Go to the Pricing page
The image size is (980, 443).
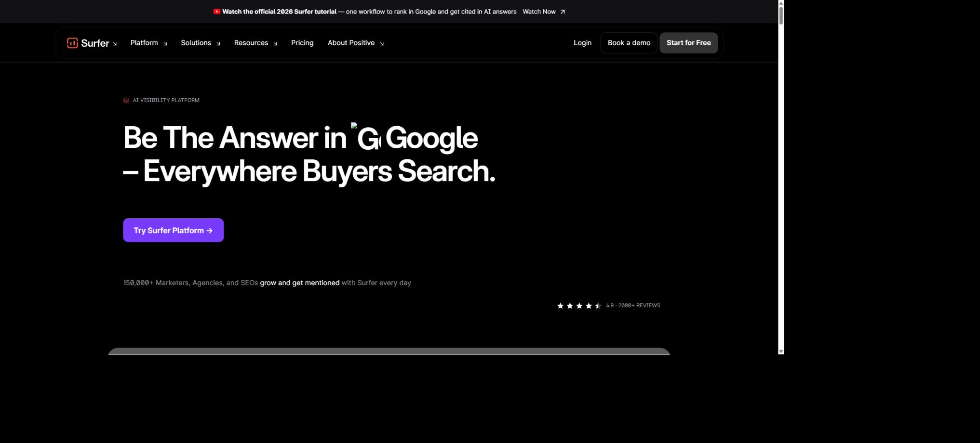point(302,43)
